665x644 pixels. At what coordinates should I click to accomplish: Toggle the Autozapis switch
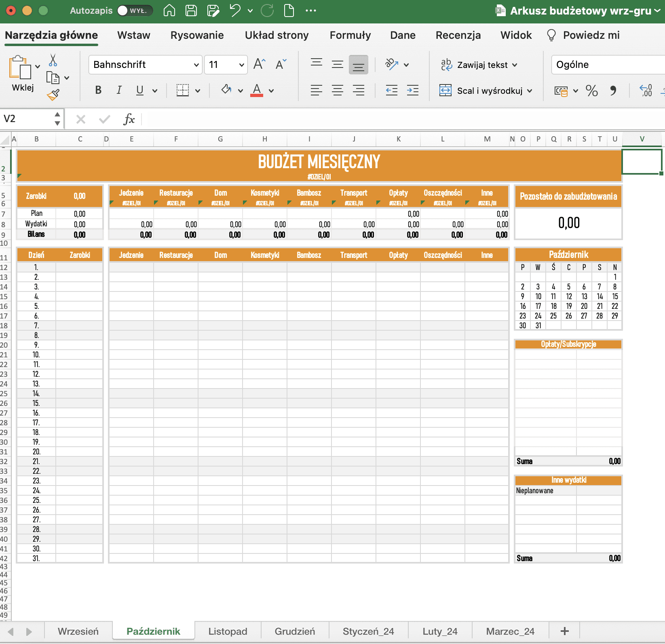[135, 11]
